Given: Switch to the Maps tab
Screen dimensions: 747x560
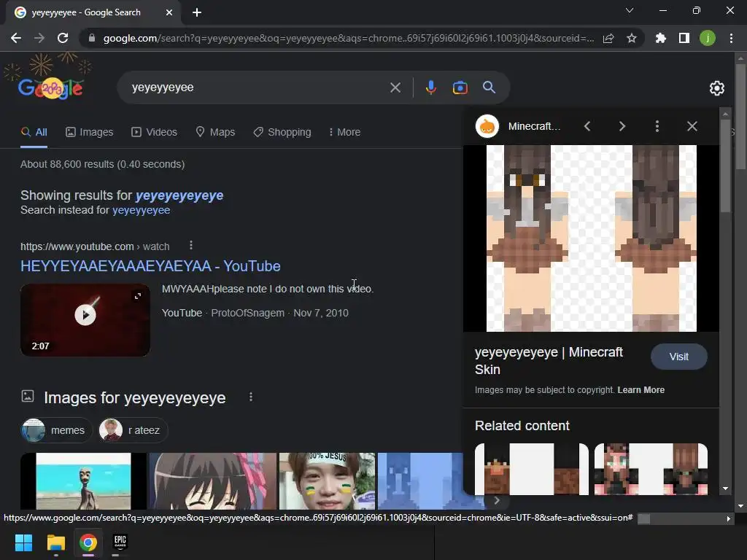Looking at the screenshot, I should point(215,132).
